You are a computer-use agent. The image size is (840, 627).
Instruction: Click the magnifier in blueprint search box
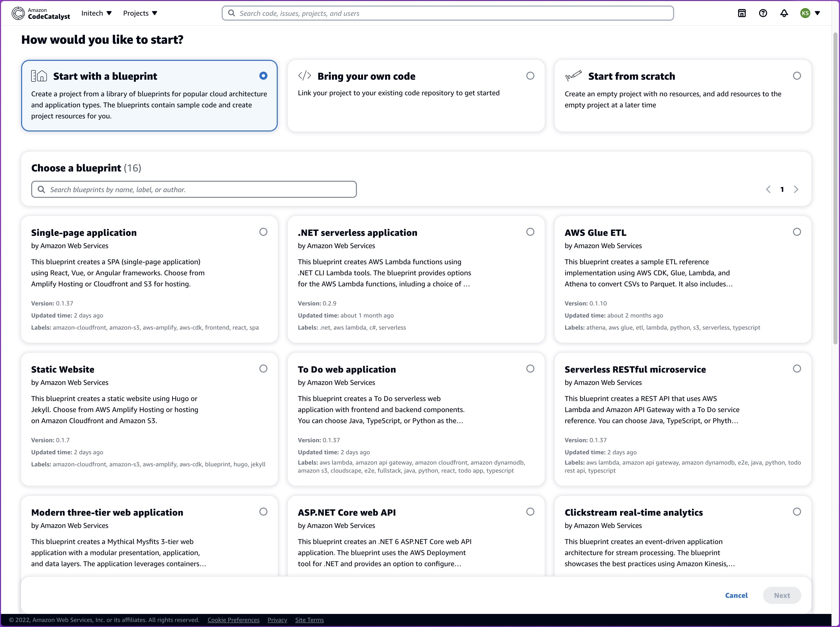[41, 189]
